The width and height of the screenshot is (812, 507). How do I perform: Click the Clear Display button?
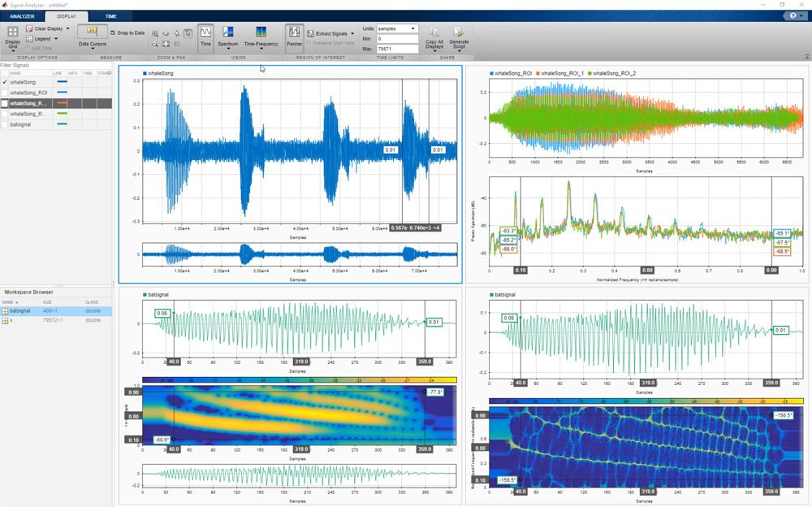click(x=48, y=28)
